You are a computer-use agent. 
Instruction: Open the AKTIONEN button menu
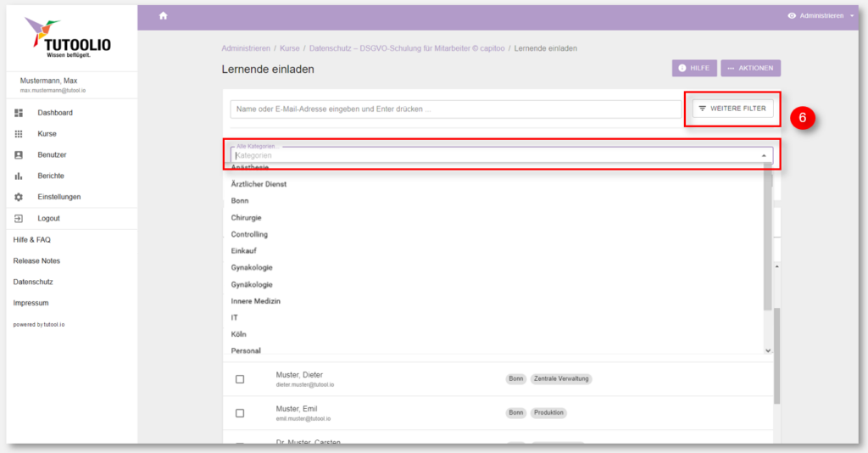point(750,68)
